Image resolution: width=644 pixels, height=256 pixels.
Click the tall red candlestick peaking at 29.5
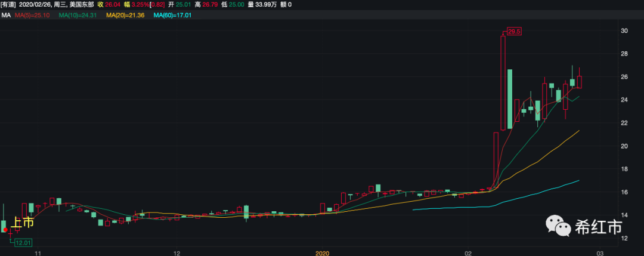[503, 82]
